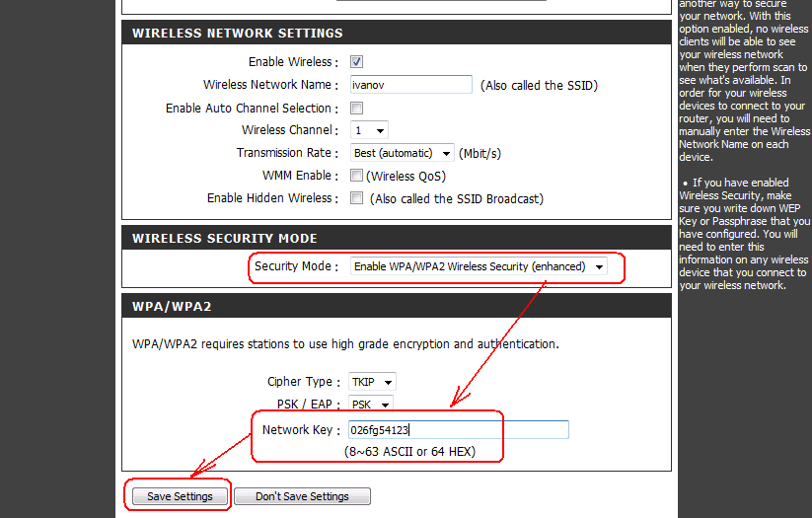Expand the Security Mode dropdown

tap(479, 266)
